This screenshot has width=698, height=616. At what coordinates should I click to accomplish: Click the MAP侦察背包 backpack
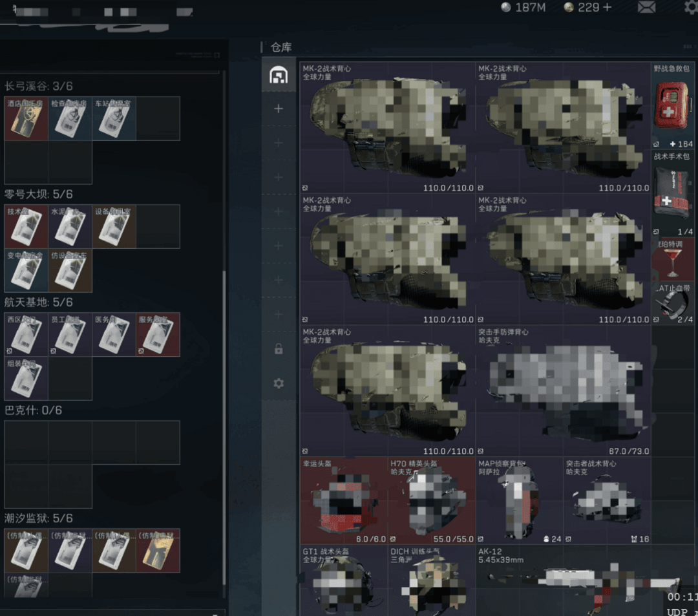pos(518,501)
